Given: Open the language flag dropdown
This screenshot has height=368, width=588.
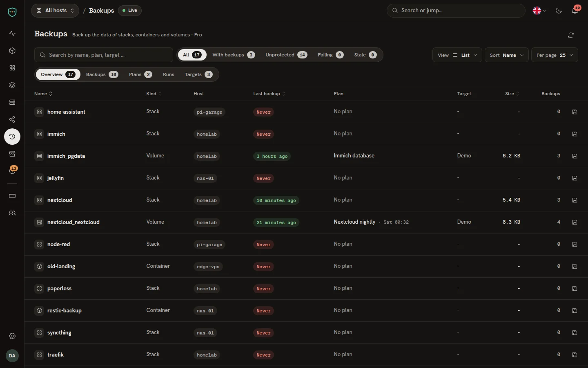Looking at the screenshot, I should (x=539, y=11).
